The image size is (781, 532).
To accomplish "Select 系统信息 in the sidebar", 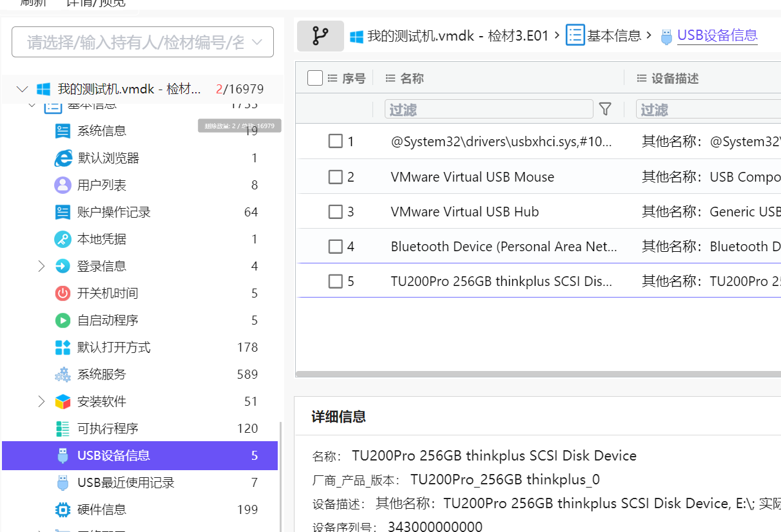I will [102, 131].
